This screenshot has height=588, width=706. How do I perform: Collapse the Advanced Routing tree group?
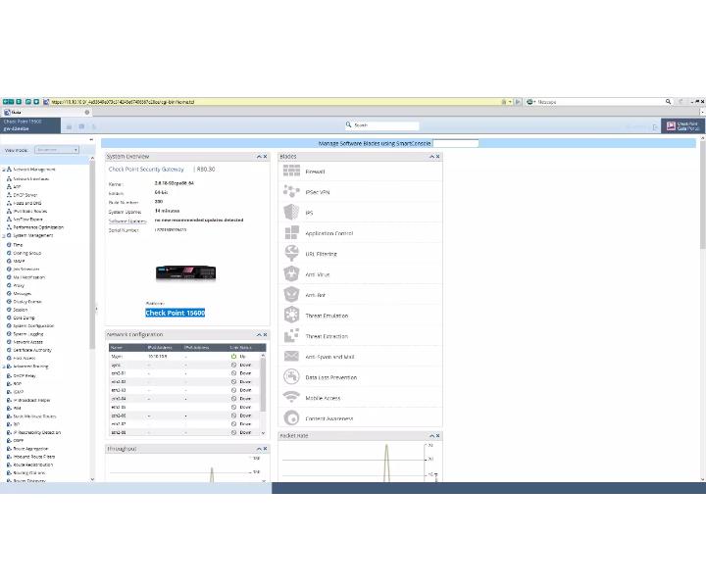click(x=3, y=367)
